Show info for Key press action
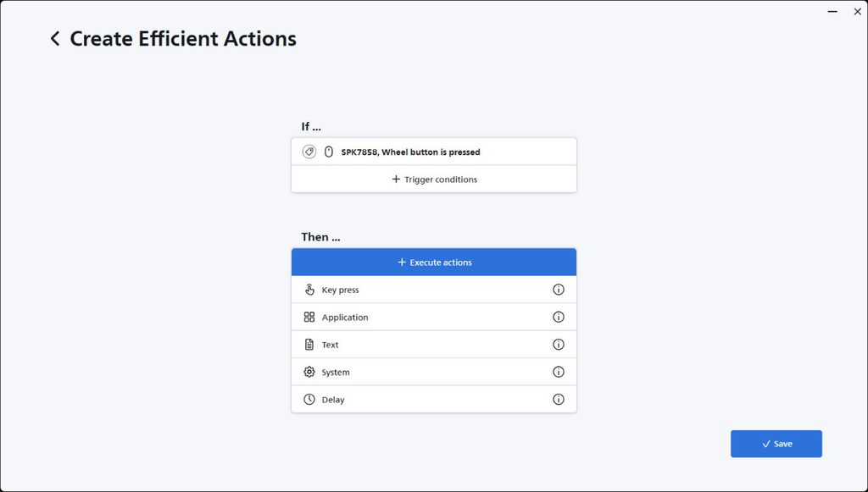This screenshot has height=492, width=868. [559, 289]
